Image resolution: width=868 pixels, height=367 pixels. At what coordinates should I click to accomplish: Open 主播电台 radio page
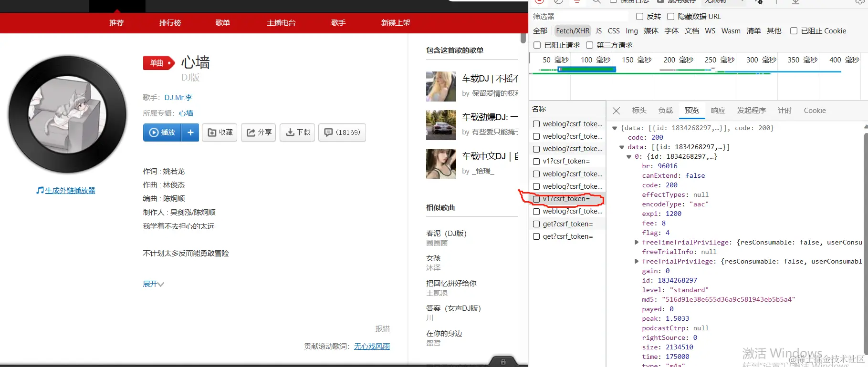coord(281,23)
